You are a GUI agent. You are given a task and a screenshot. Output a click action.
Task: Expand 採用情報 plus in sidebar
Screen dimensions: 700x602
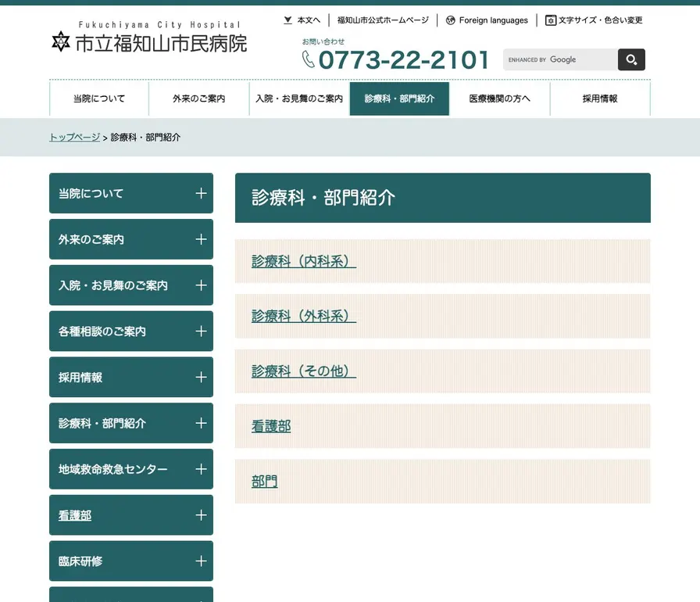201,378
